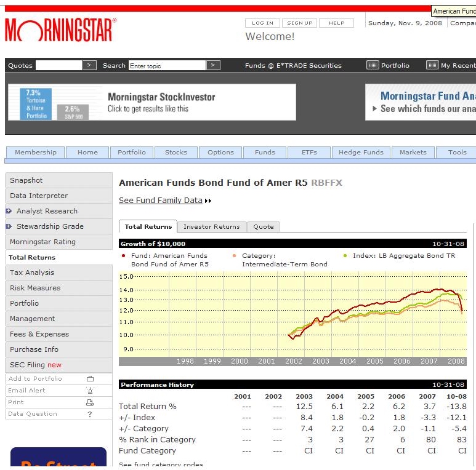476x470 pixels.
Task: Open Morningstar Rating in the sidebar
Action: click(x=59, y=242)
